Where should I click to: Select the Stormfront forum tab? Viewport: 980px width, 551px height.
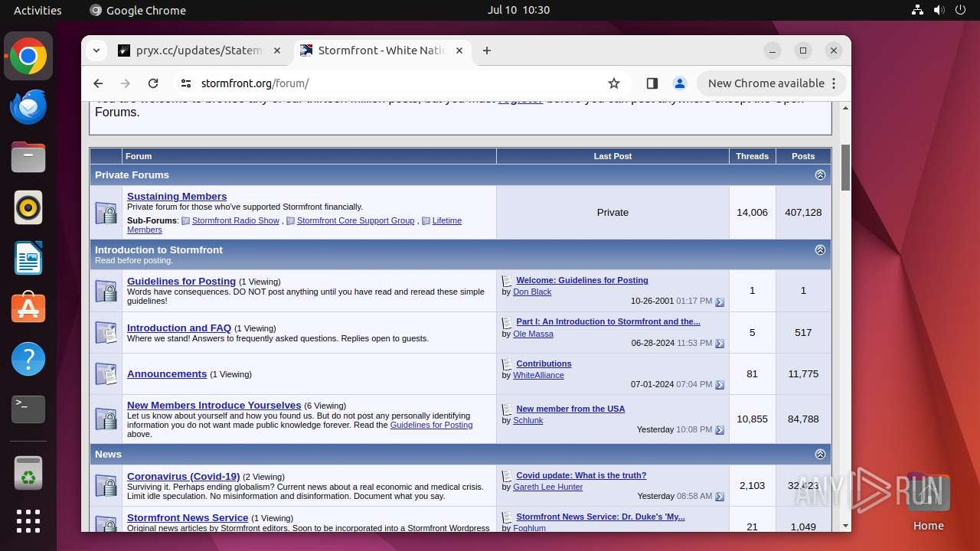pyautogui.click(x=381, y=51)
